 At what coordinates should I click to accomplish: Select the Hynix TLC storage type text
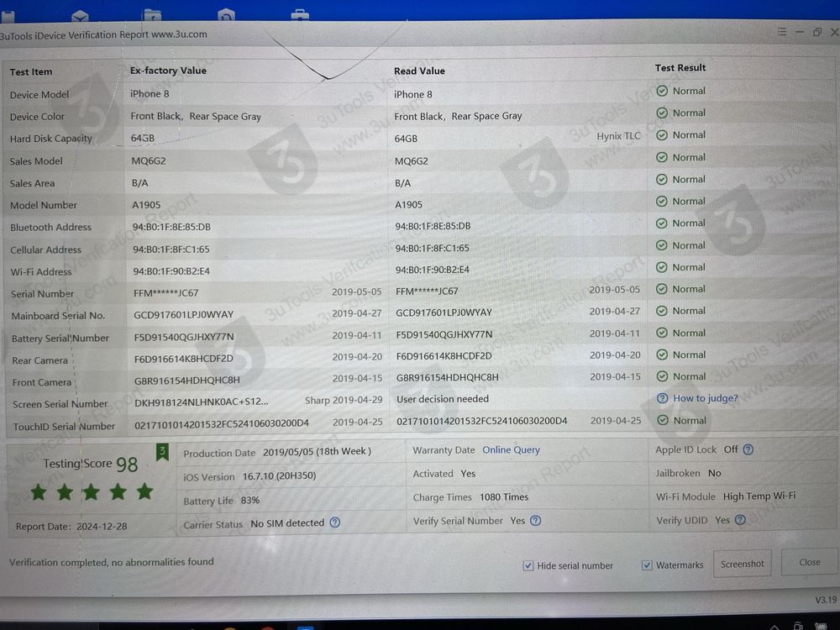point(618,136)
